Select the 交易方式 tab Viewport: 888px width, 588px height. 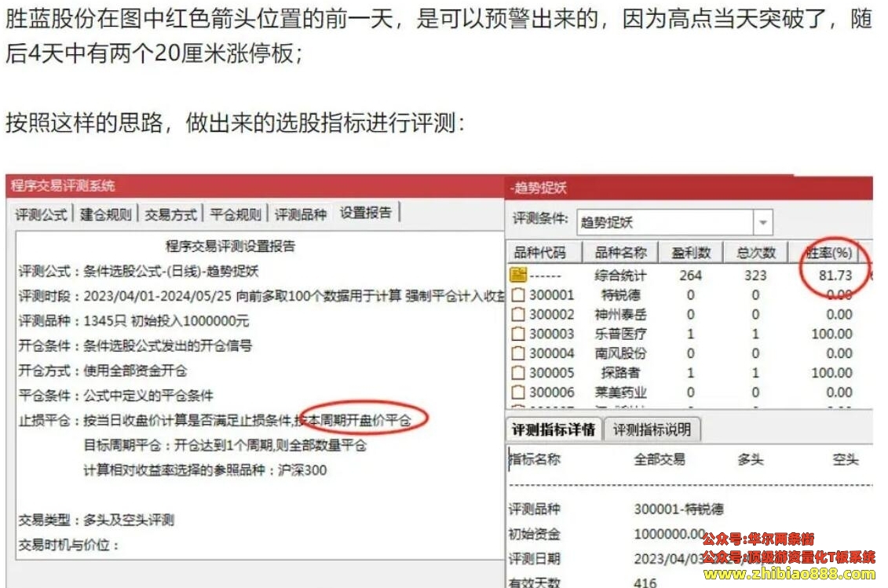(171, 214)
